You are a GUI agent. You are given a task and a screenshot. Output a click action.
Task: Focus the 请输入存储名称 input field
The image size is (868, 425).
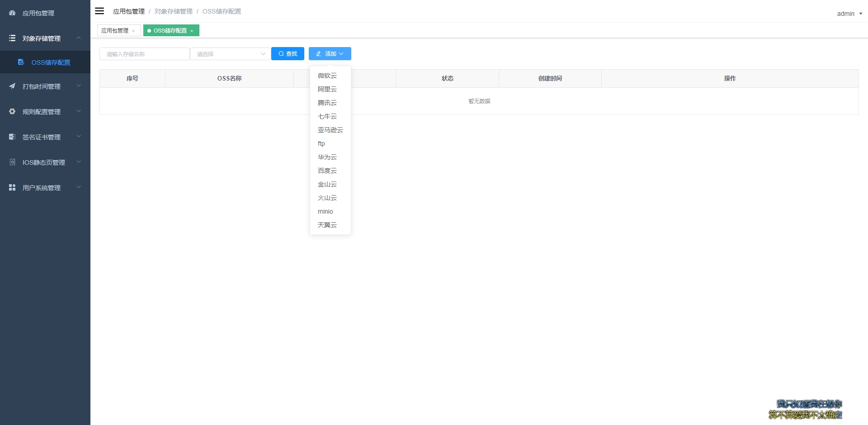tap(144, 54)
